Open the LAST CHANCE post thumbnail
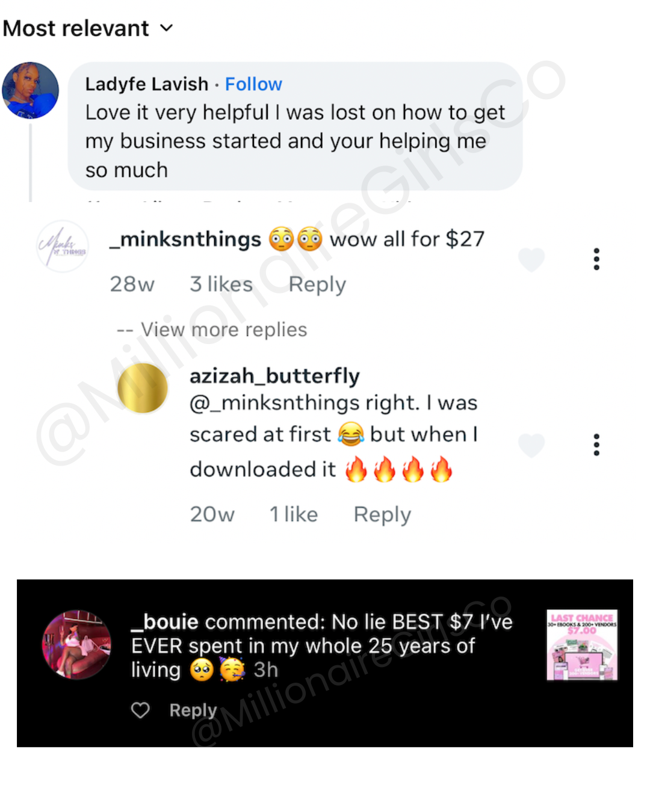The height and width of the screenshot is (812, 650). (x=582, y=645)
